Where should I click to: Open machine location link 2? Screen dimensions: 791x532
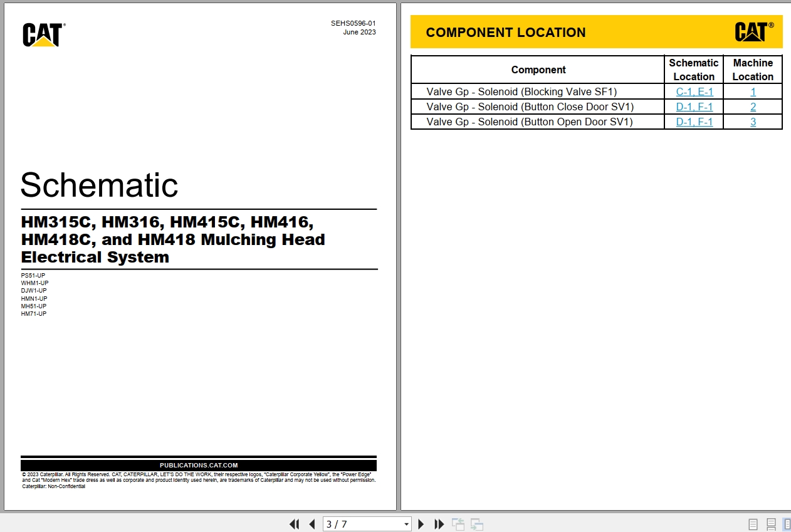(753, 107)
